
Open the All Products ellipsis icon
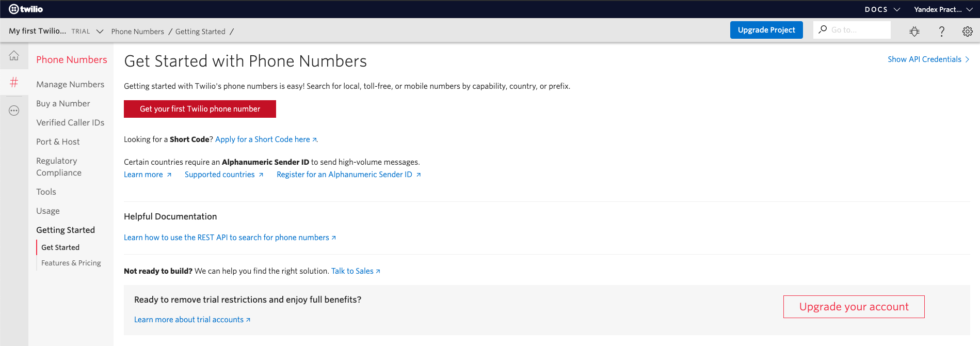[14, 111]
